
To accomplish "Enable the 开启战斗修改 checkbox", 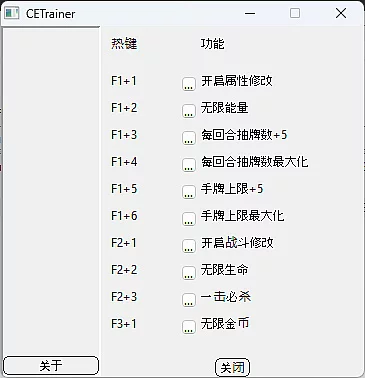I will (x=189, y=246).
